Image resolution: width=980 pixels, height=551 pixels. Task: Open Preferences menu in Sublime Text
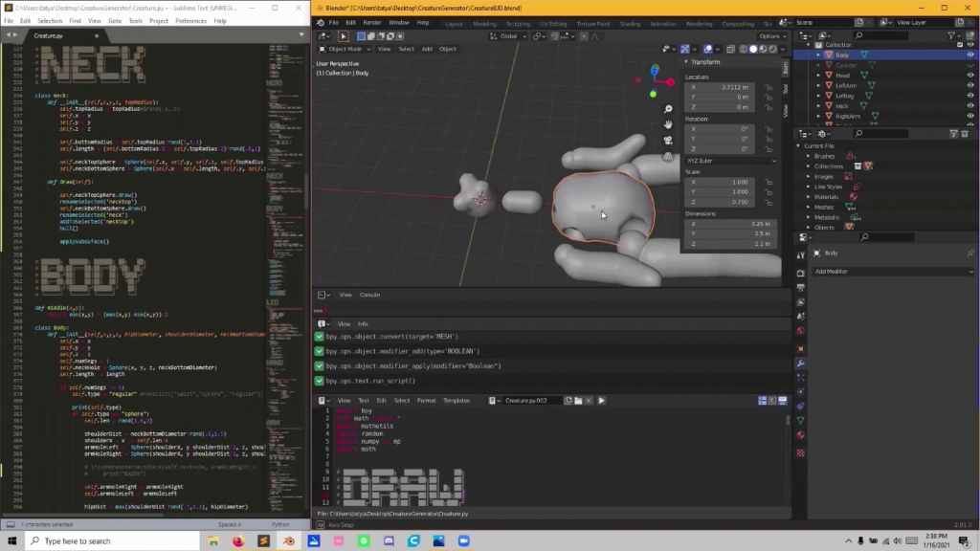pos(190,21)
